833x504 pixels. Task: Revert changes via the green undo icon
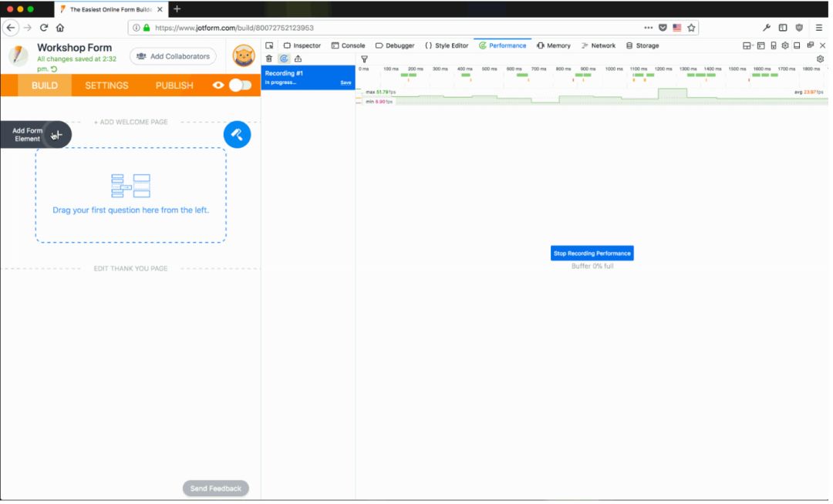click(x=54, y=69)
